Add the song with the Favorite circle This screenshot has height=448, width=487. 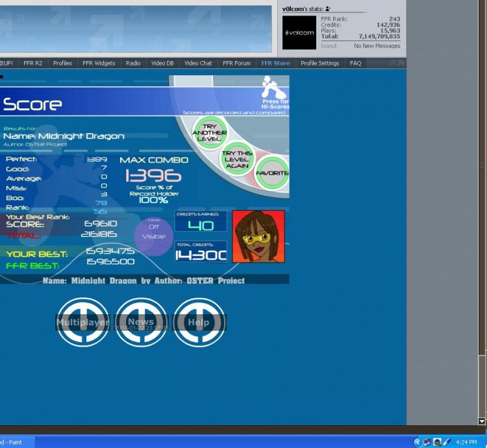coord(271,174)
